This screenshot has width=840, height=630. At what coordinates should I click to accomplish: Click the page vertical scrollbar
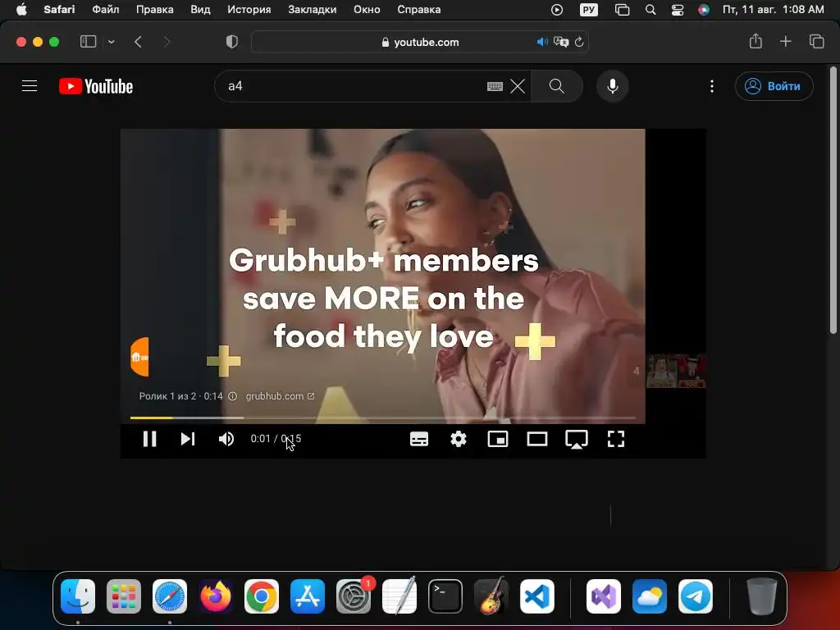(833, 200)
